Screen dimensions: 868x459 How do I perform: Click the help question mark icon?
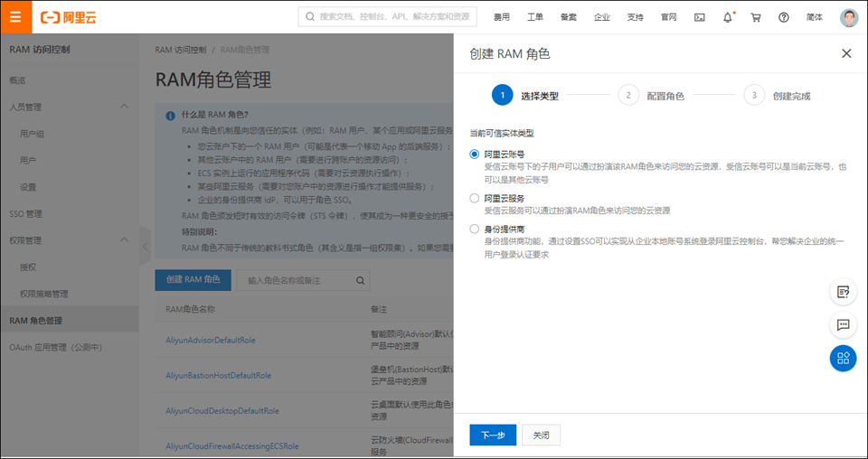point(783,17)
